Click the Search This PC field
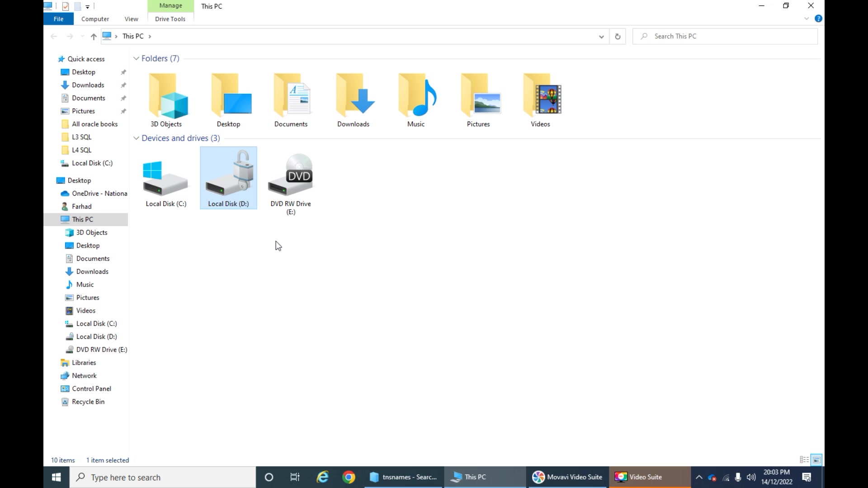This screenshot has height=488, width=868. 725,36
